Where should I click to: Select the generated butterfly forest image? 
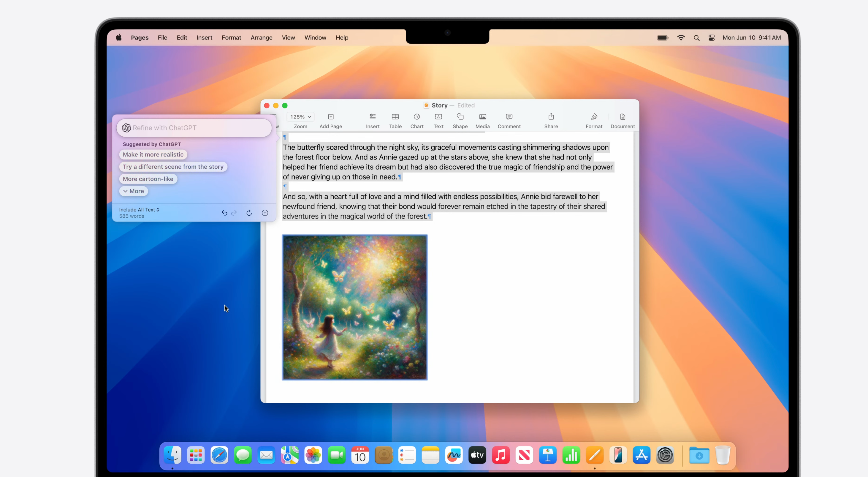354,307
